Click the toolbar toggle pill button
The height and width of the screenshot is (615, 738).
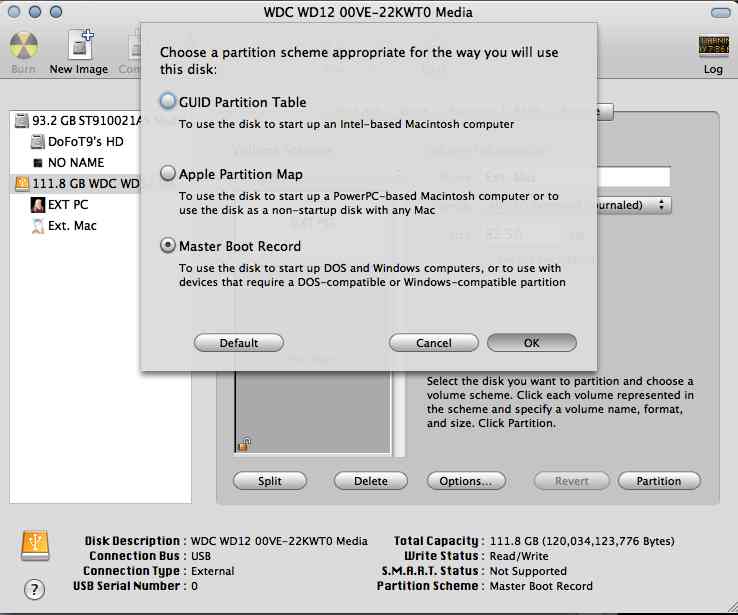point(720,13)
